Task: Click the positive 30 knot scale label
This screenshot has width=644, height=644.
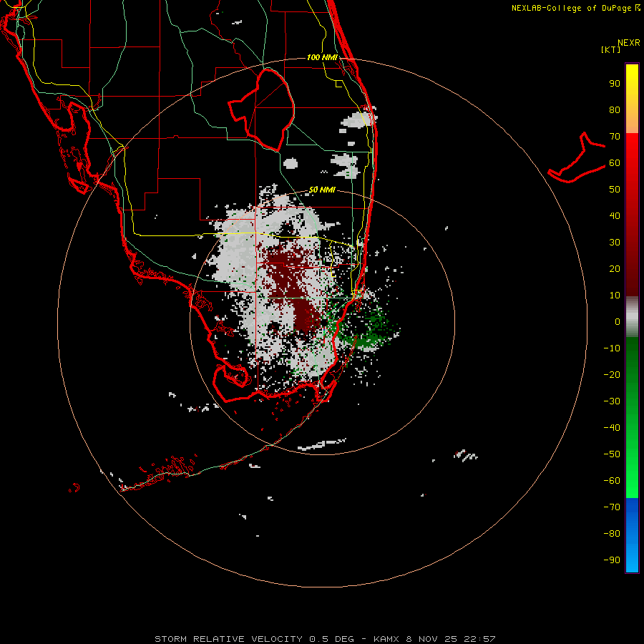Action: [615, 243]
